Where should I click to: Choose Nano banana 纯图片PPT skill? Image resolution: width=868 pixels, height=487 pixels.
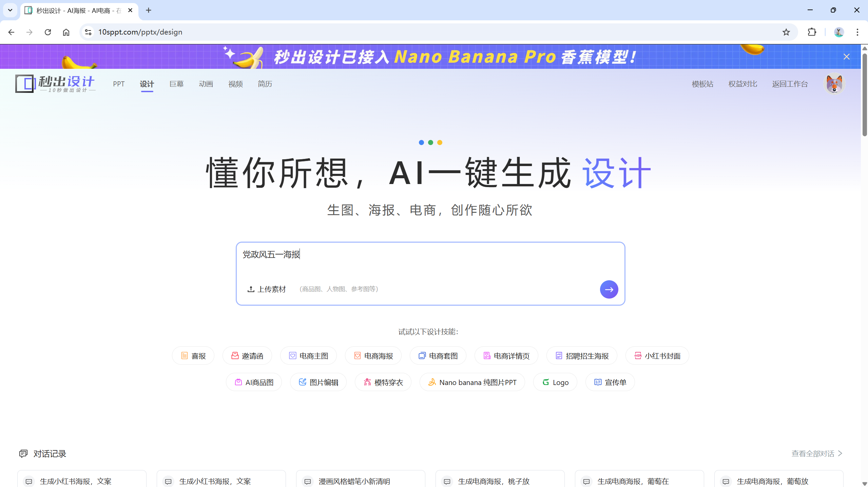pos(472,382)
